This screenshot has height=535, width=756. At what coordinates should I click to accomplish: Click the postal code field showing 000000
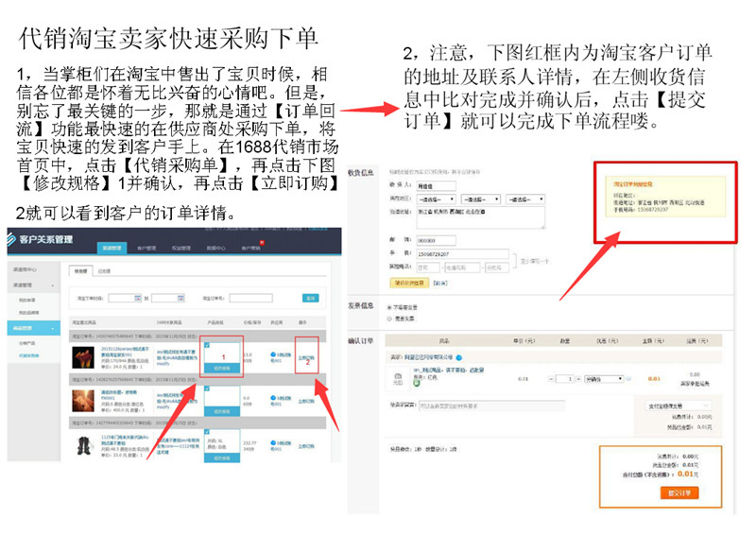pos(436,240)
